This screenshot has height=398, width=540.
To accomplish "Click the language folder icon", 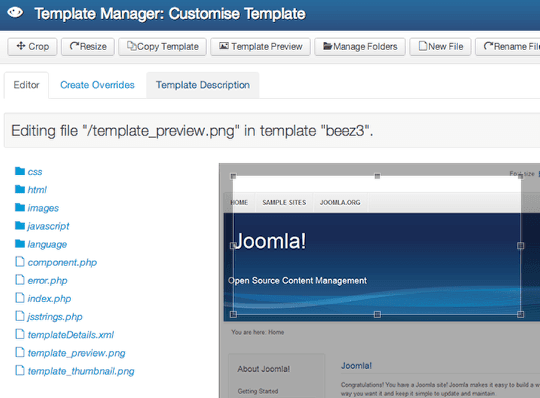I will tap(20, 244).
